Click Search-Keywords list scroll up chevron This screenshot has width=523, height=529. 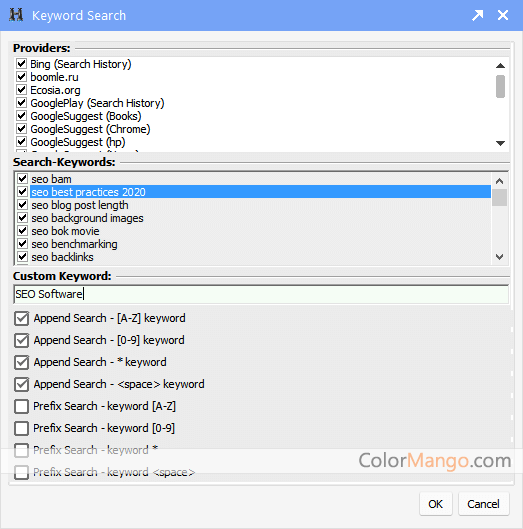[500, 181]
